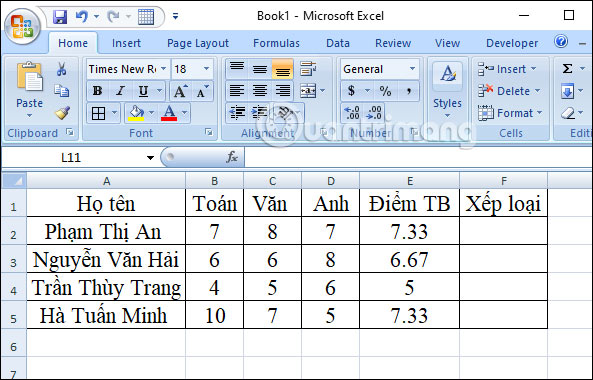Toggle Italic formatting
Screen dimensions: 593x380
[120, 91]
